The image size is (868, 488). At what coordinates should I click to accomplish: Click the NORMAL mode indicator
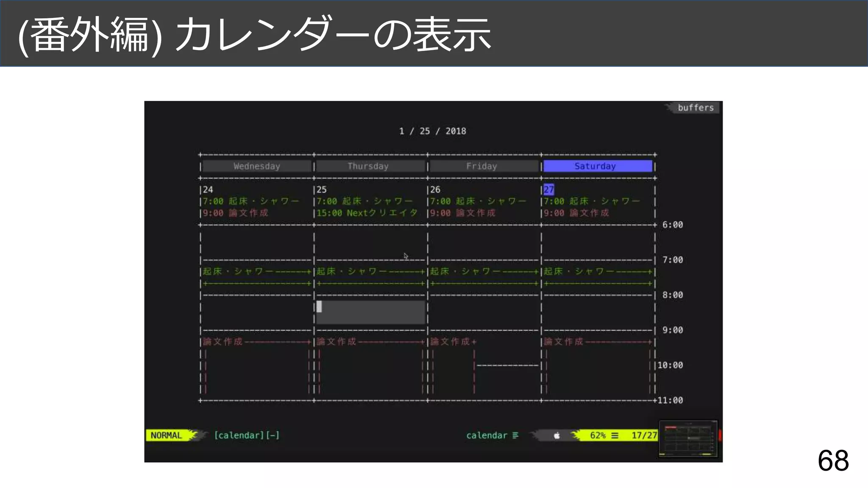point(166,435)
